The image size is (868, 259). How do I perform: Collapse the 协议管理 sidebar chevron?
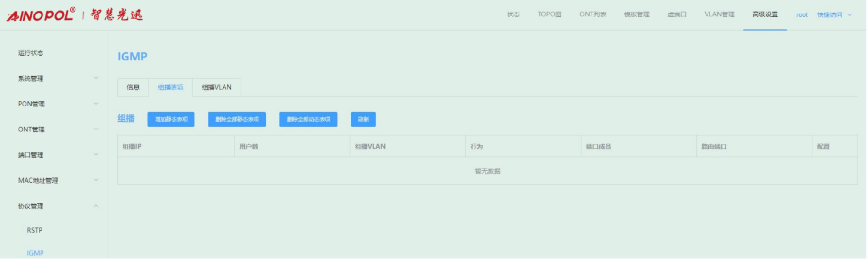pos(96,206)
